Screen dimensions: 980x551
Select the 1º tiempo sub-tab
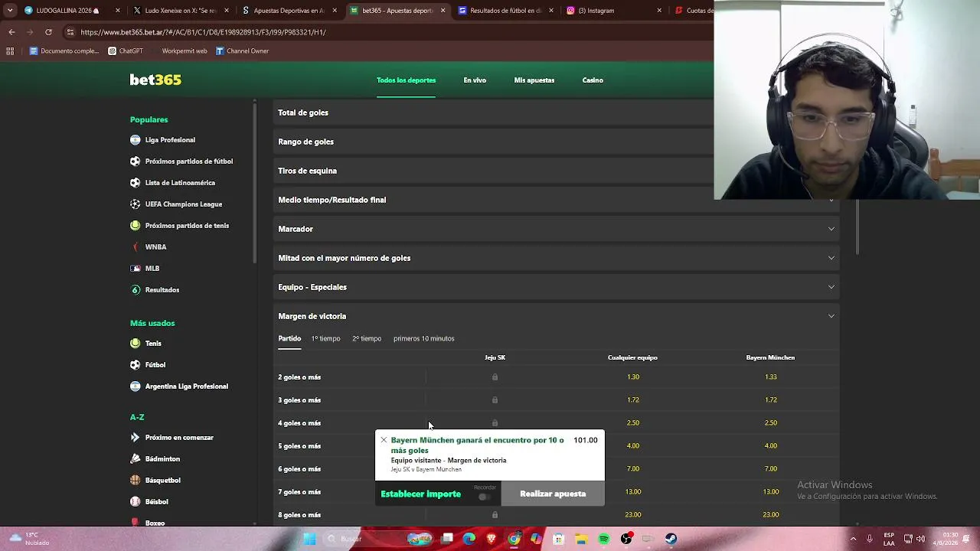point(326,338)
